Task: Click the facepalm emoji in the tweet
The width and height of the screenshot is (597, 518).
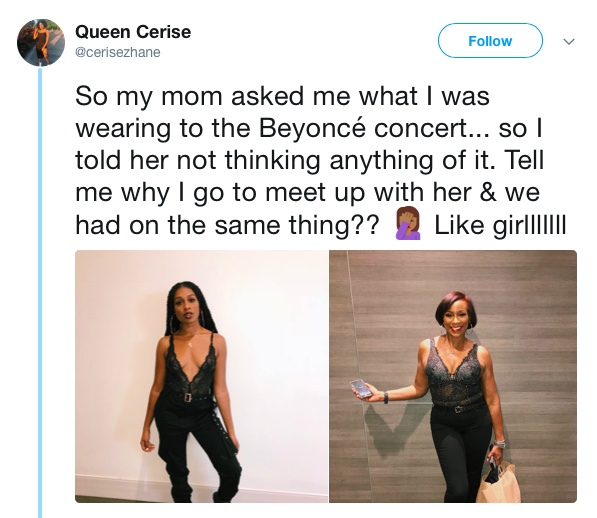Action: [x=408, y=223]
